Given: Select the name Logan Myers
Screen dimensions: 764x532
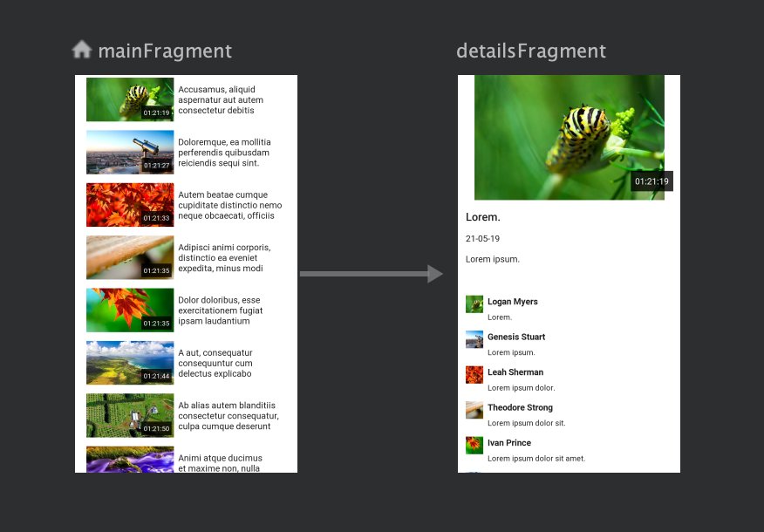Looking at the screenshot, I should [513, 302].
